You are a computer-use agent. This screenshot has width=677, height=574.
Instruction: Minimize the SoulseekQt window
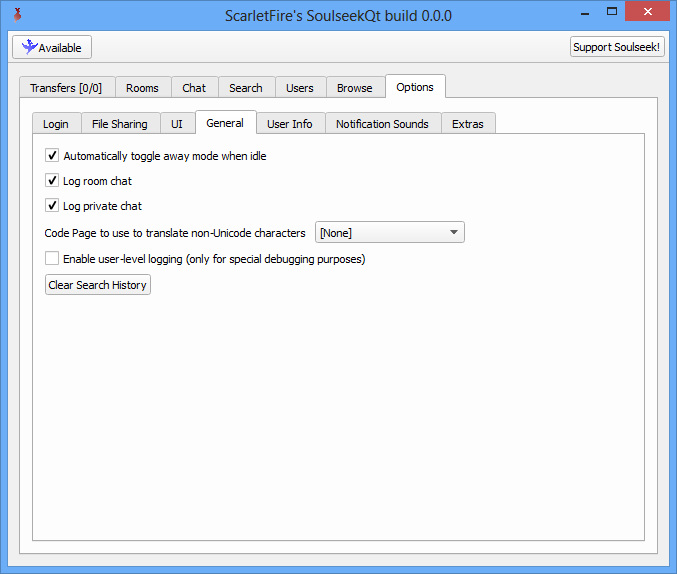click(585, 13)
